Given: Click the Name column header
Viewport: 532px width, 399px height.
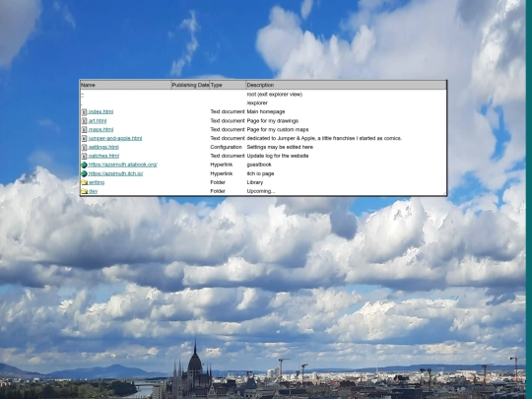Looking at the screenshot, I should coord(125,85).
